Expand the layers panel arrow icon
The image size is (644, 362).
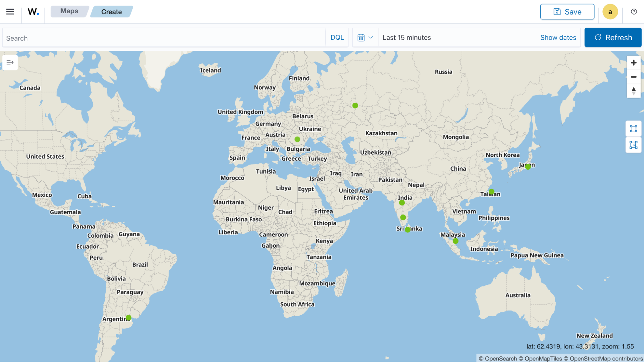(x=10, y=62)
